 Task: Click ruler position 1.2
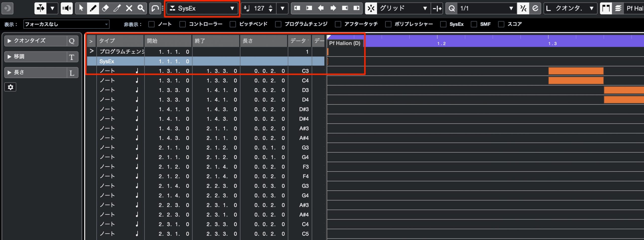point(441,44)
